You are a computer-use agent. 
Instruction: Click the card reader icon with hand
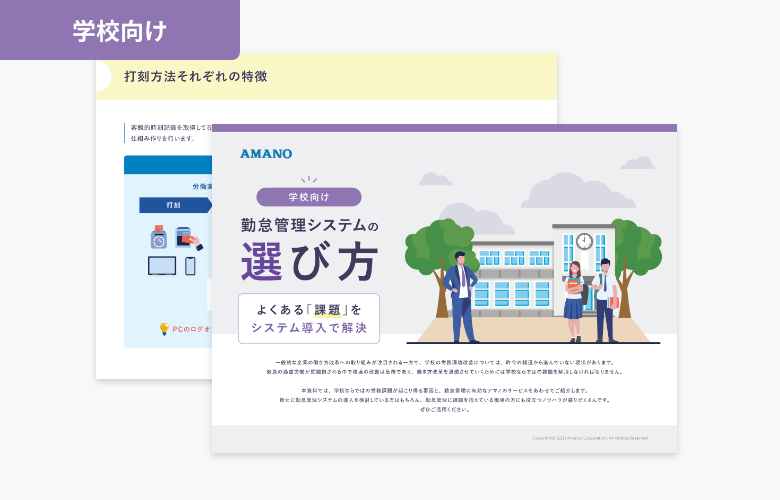[187, 239]
